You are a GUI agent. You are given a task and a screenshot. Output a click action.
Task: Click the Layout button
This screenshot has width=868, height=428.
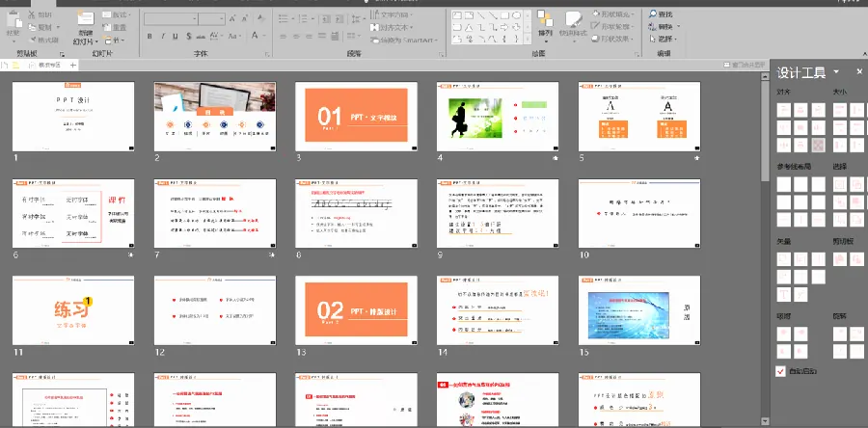pyautogui.click(x=115, y=14)
